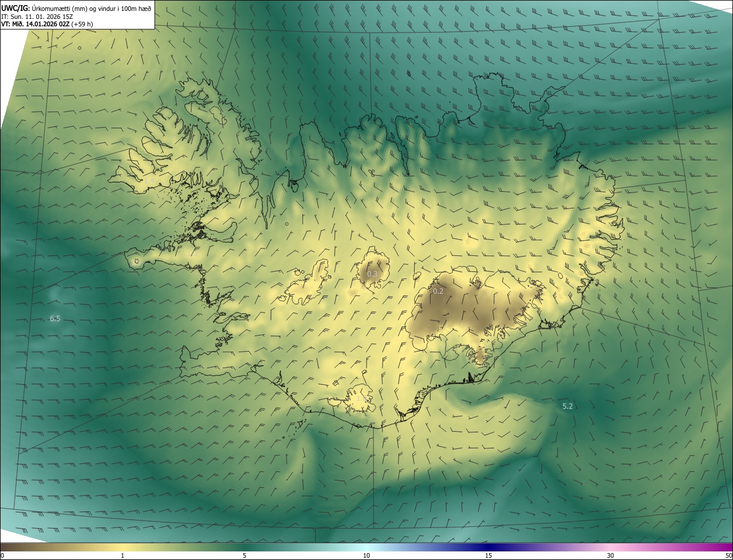Click the faint "1.4" value label
Screen dimensions: 733x560
149,180
